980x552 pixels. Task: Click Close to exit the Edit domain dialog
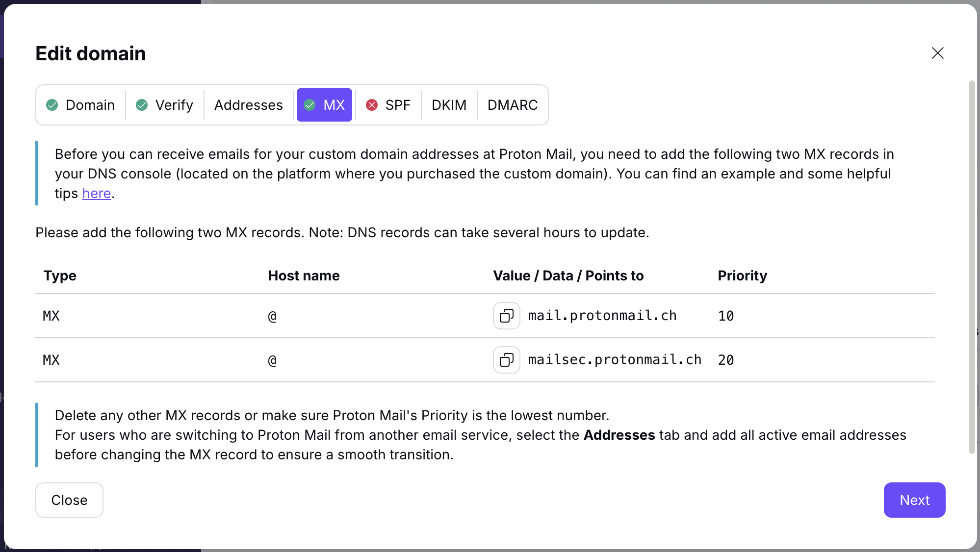[x=69, y=500]
